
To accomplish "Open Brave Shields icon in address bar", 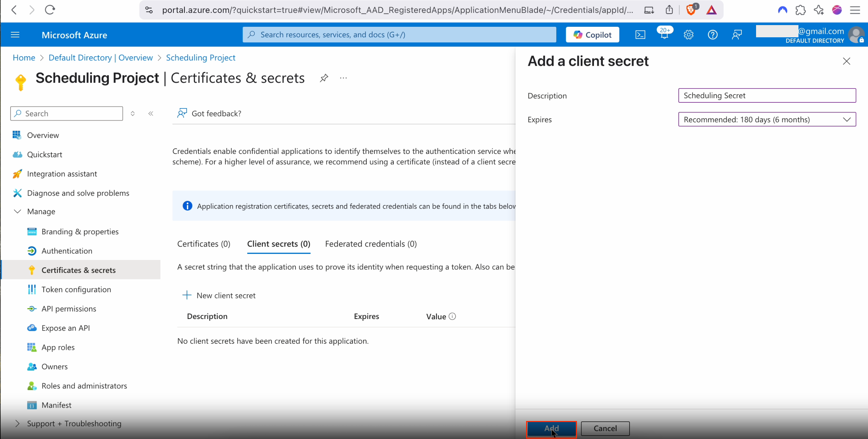I will coord(691,9).
